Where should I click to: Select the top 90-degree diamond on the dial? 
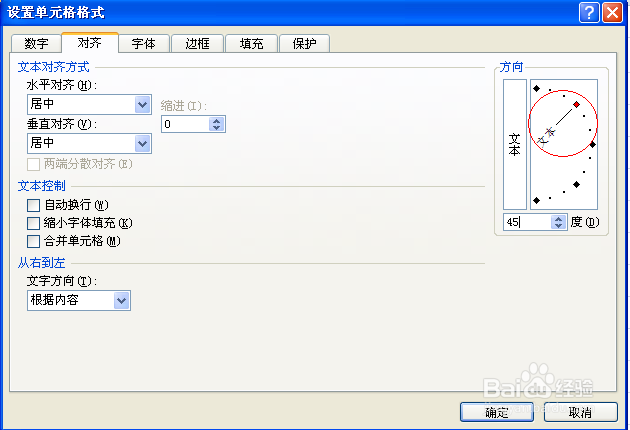click(x=536, y=88)
